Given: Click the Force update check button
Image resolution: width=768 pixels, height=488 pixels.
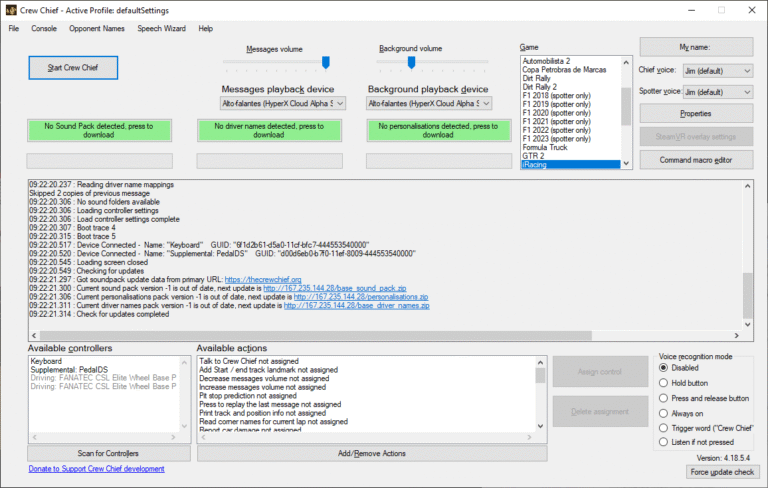Looking at the screenshot, I should click(722, 472).
